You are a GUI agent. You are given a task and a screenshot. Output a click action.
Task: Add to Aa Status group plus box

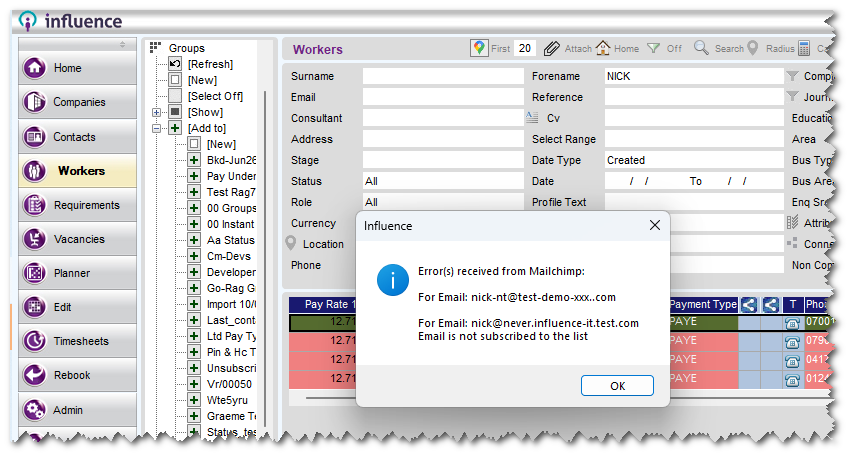194,240
